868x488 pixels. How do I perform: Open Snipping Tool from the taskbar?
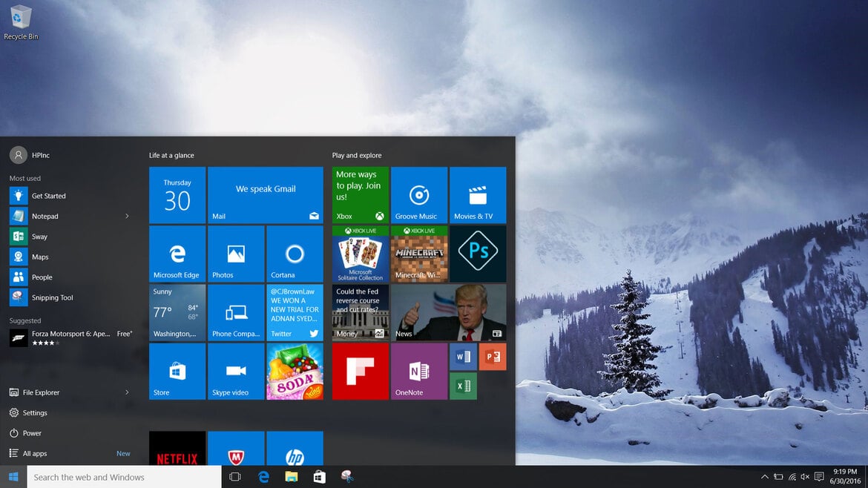(x=347, y=477)
